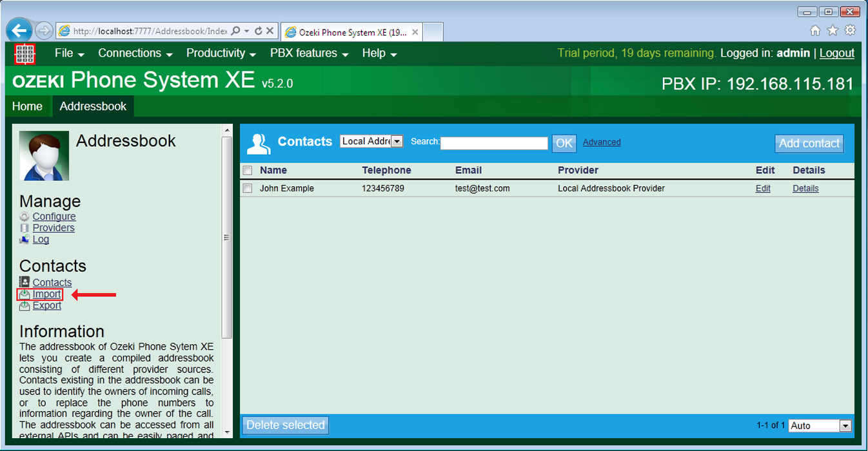Click the Local Addressbook Provider cell

(611, 189)
